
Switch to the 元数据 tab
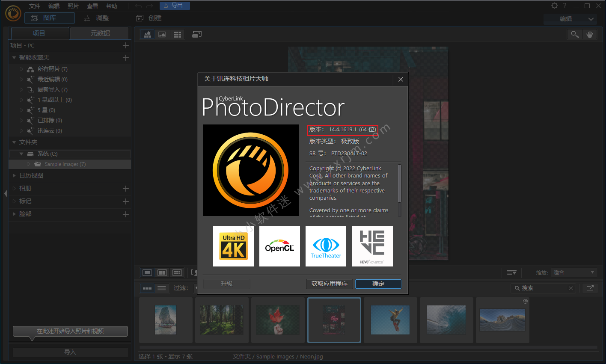tap(100, 33)
